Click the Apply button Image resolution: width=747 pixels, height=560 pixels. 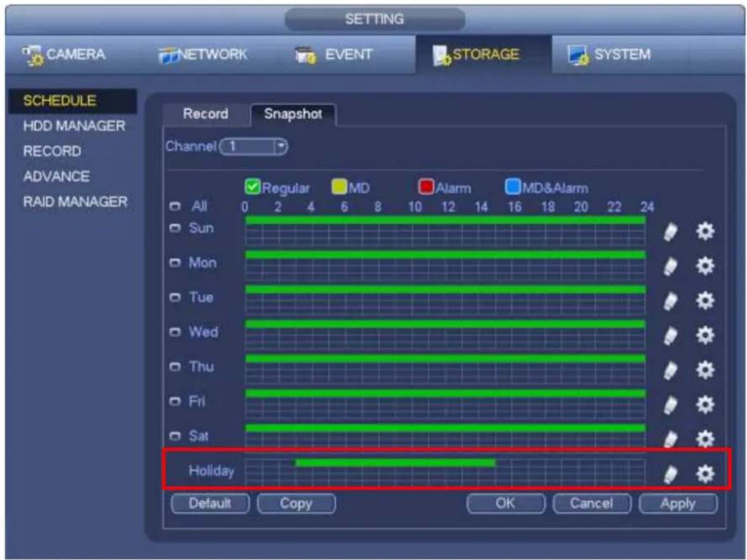click(x=679, y=503)
